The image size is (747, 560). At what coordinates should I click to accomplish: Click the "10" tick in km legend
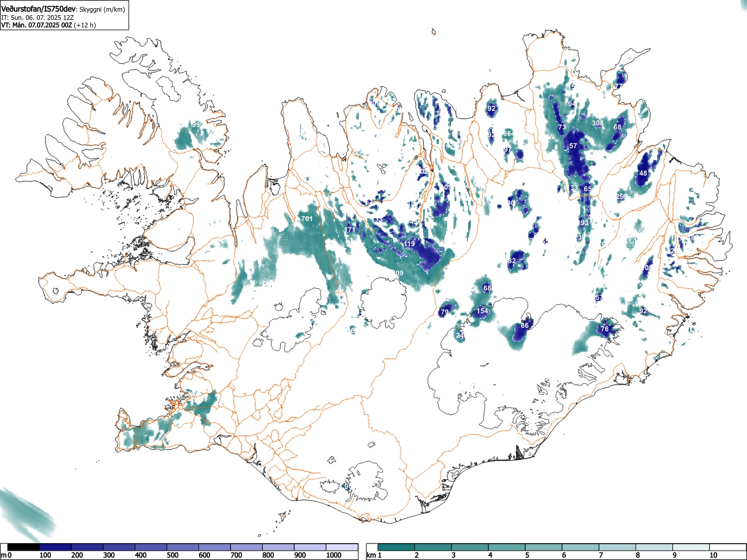(713, 555)
